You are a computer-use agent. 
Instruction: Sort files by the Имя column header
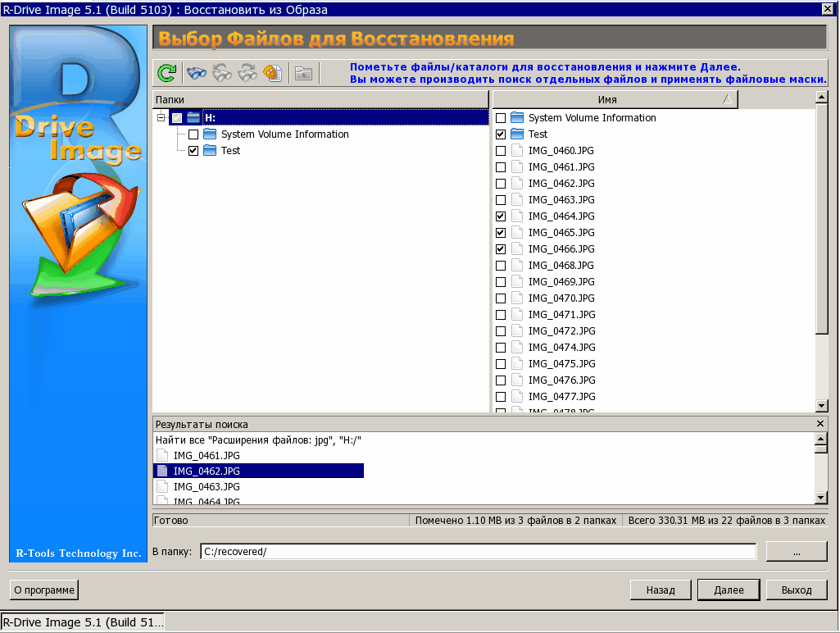coord(615,100)
